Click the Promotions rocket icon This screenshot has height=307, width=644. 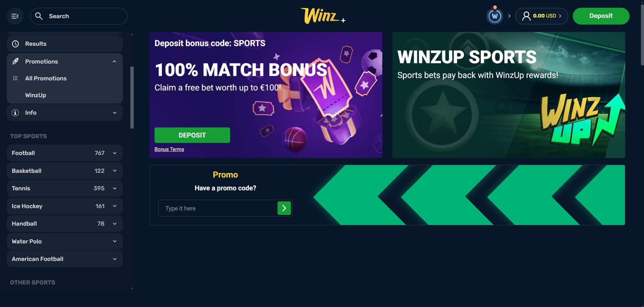pyautogui.click(x=15, y=62)
